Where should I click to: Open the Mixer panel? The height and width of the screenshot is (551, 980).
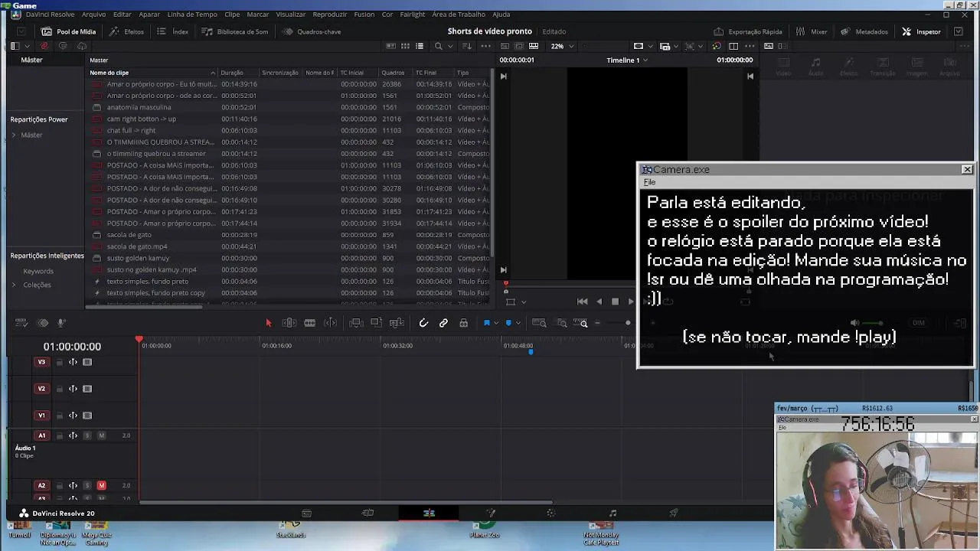pos(812,31)
